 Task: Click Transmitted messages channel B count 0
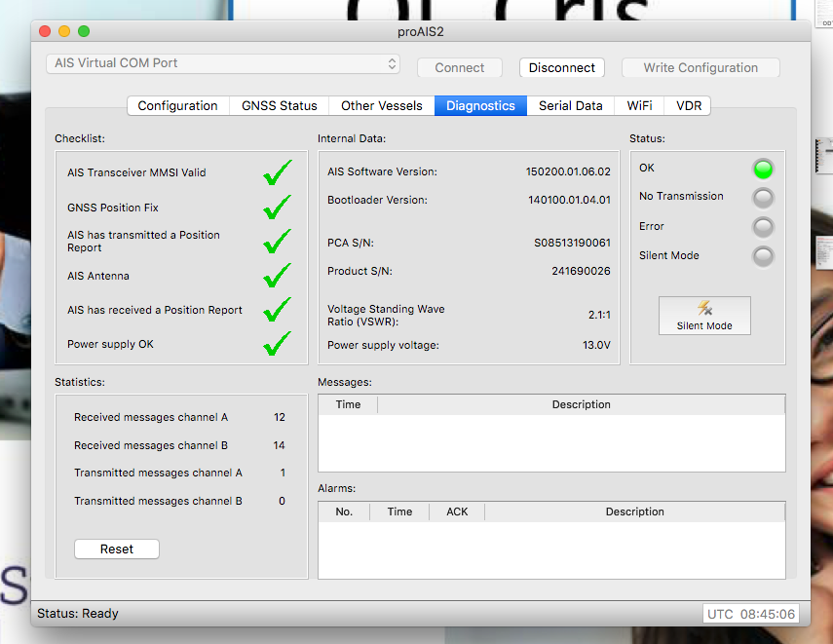pos(283,501)
